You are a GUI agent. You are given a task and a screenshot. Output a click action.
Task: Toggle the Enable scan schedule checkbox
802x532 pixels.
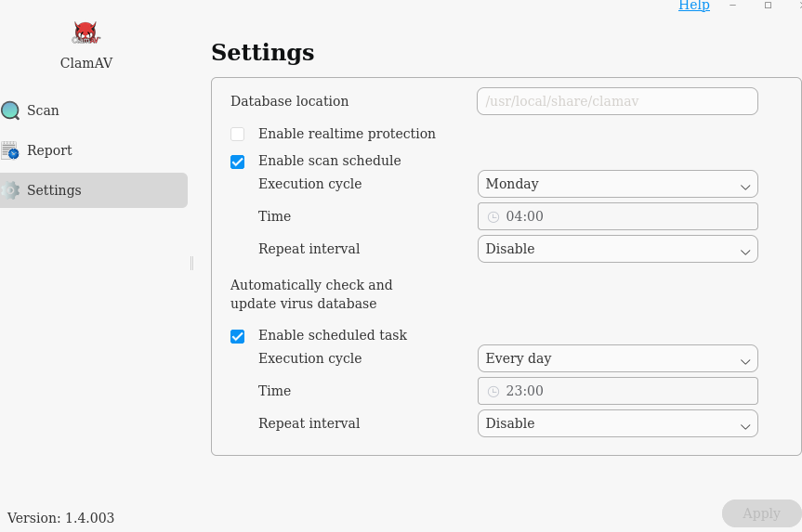point(238,162)
